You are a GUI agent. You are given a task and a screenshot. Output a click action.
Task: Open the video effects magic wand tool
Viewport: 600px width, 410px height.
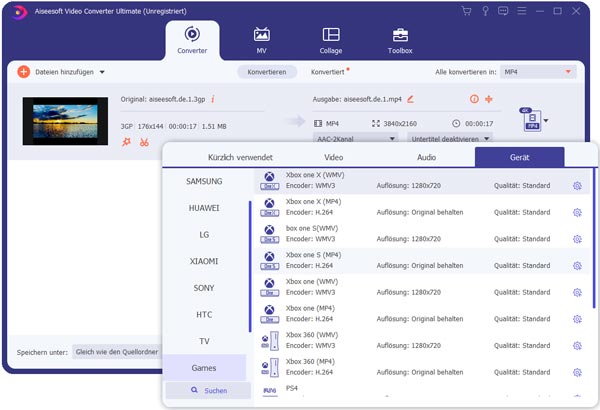[126, 142]
